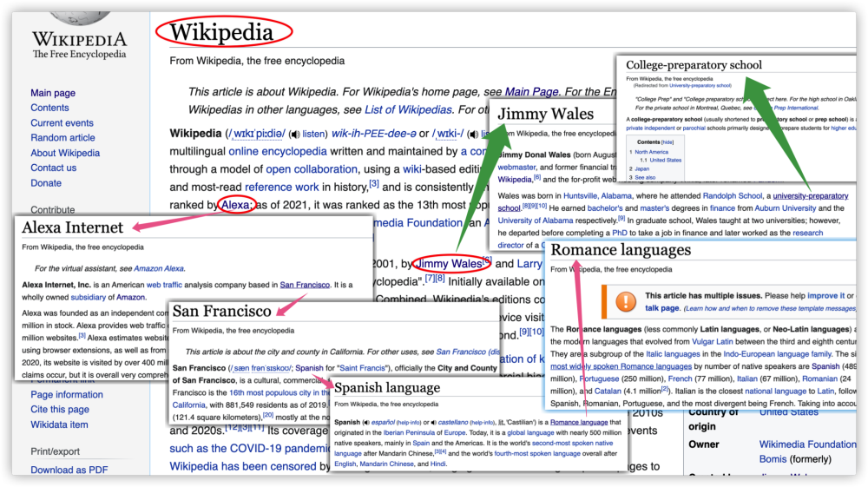Jump to Japan section in Contents
868x487 pixels.
642,168
